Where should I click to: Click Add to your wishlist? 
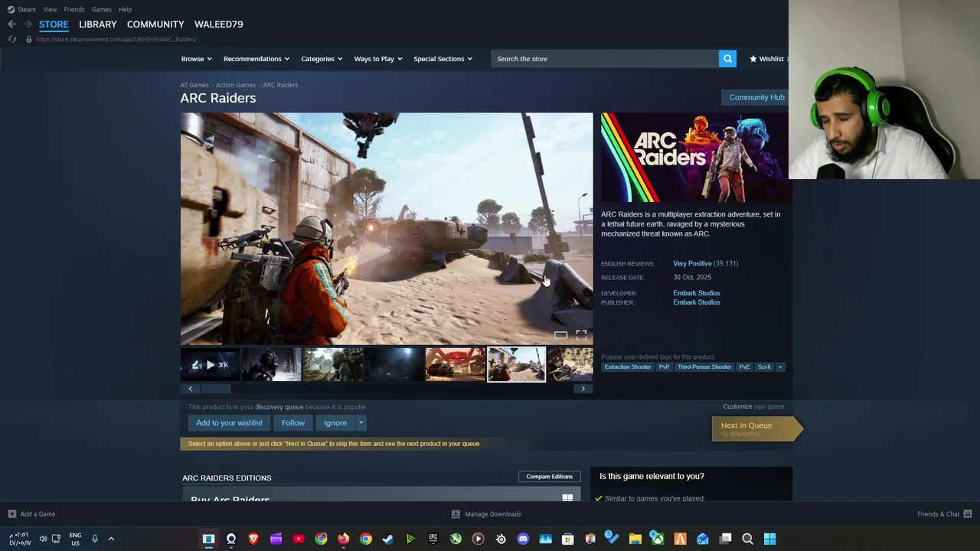(229, 423)
